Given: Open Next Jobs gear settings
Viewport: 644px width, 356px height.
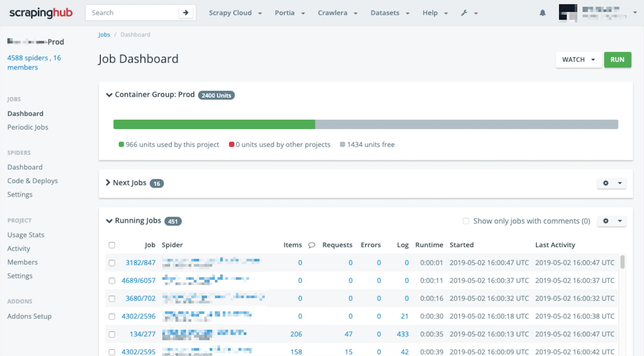Looking at the screenshot, I should point(606,183).
